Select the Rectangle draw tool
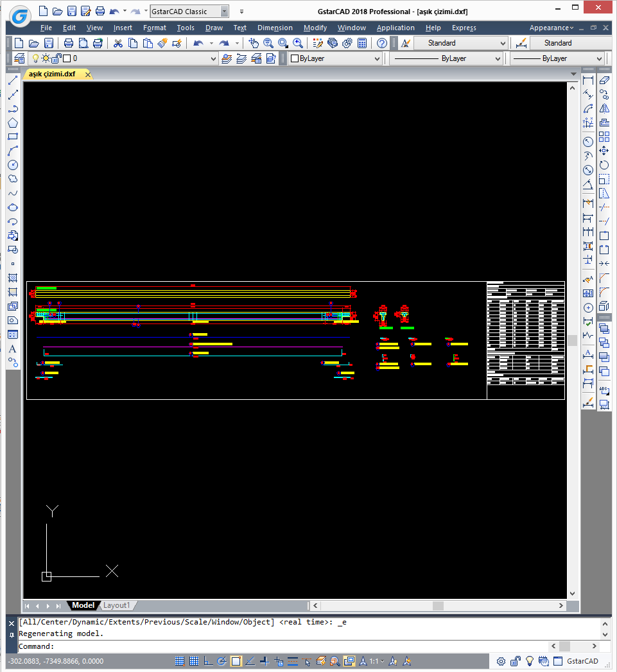The image size is (617, 672). (13, 137)
